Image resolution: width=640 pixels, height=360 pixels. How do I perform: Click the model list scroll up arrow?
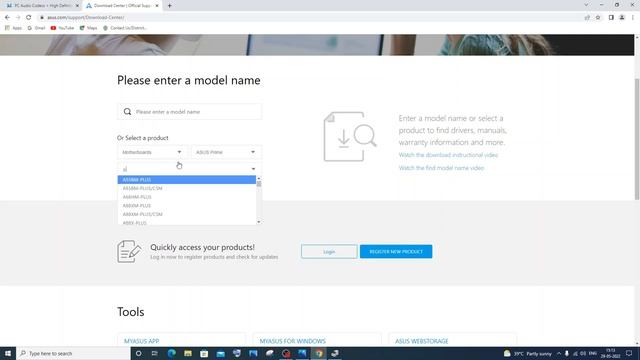point(259,178)
